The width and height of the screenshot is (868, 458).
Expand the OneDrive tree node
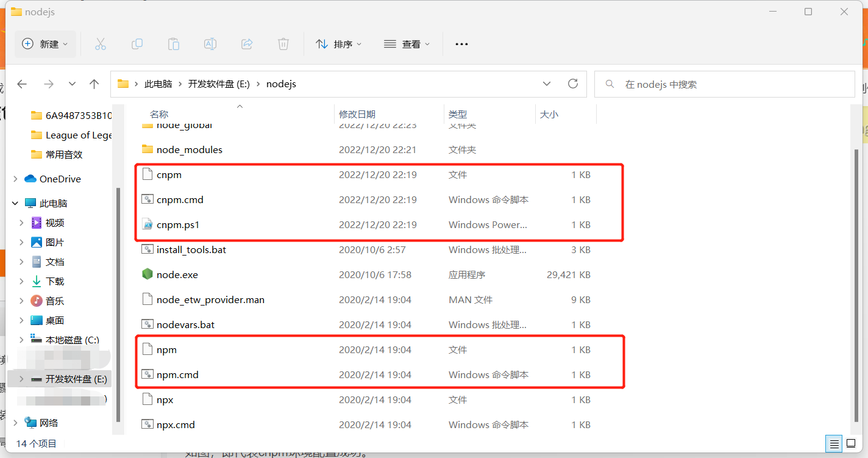(x=15, y=179)
